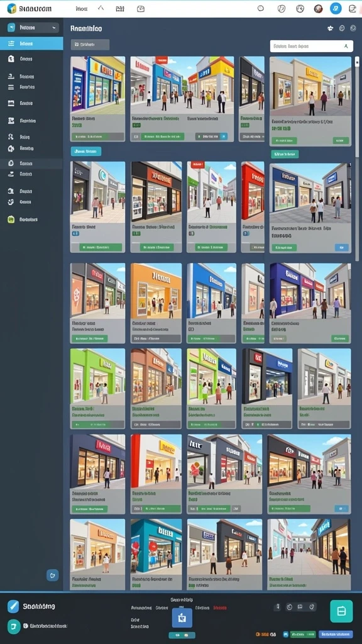Click the green icon at the sidebar list's end

tap(11, 219)
